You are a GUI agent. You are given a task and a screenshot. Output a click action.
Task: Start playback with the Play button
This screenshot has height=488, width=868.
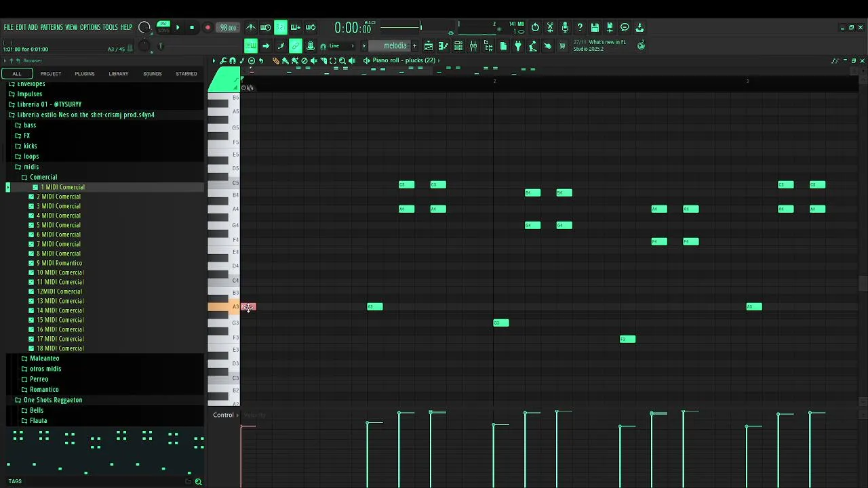tap(178, 28)
